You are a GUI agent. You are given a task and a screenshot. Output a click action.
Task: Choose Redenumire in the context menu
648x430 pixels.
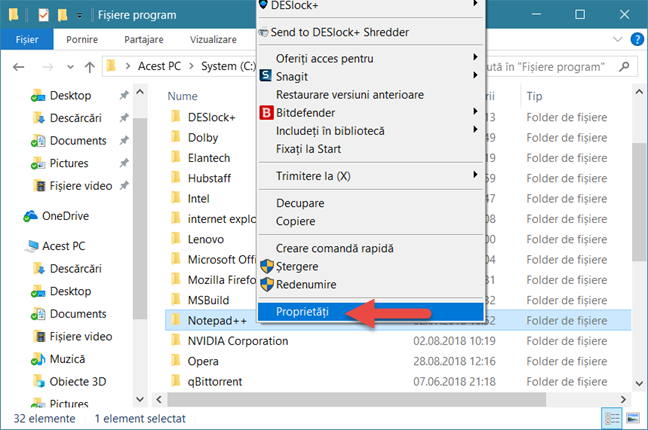click(x=371, y=284)
